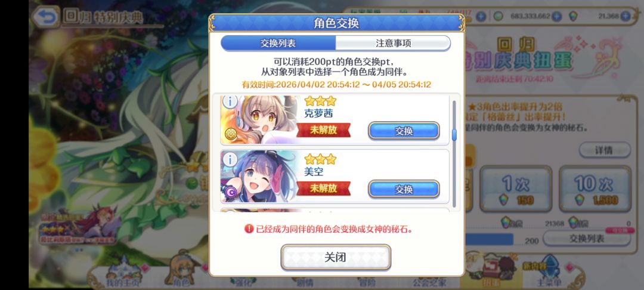
Task: Switch to 注意事项 tab
Action: coord(393,43)
